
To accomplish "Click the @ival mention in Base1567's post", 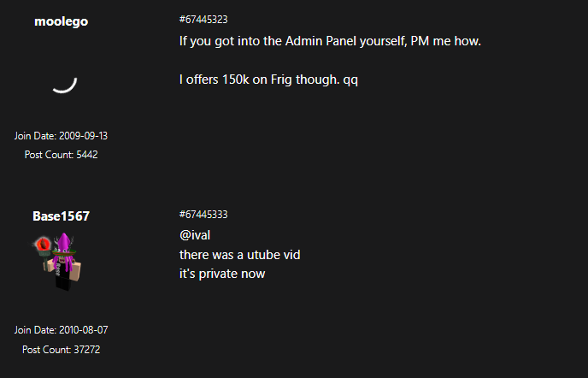I will tap(195, 235).
